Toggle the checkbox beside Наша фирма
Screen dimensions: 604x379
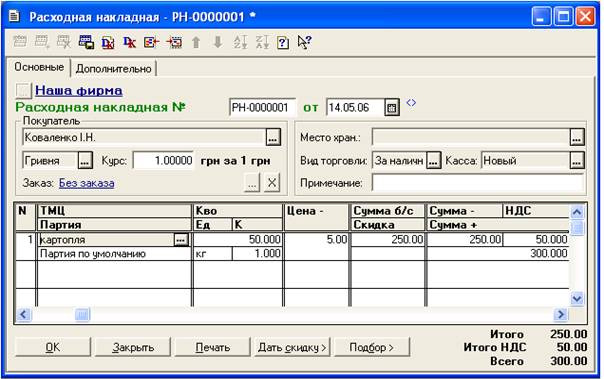point(23,91)
